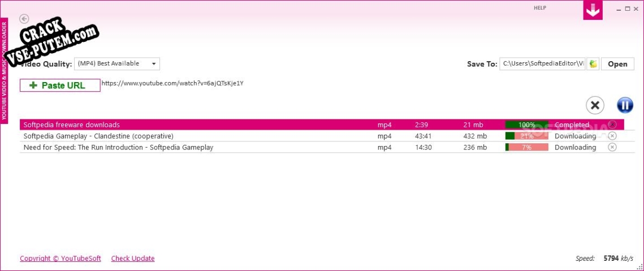Click the pink download arrow icon
This screenshot has height=271, width=644.
point(593,10)
